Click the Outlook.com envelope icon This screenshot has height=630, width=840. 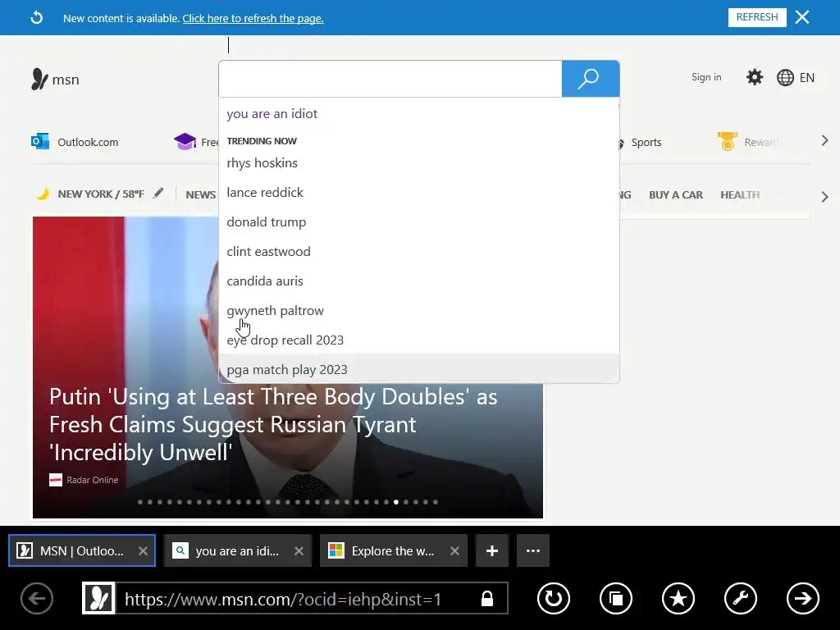tap(40, 142)
